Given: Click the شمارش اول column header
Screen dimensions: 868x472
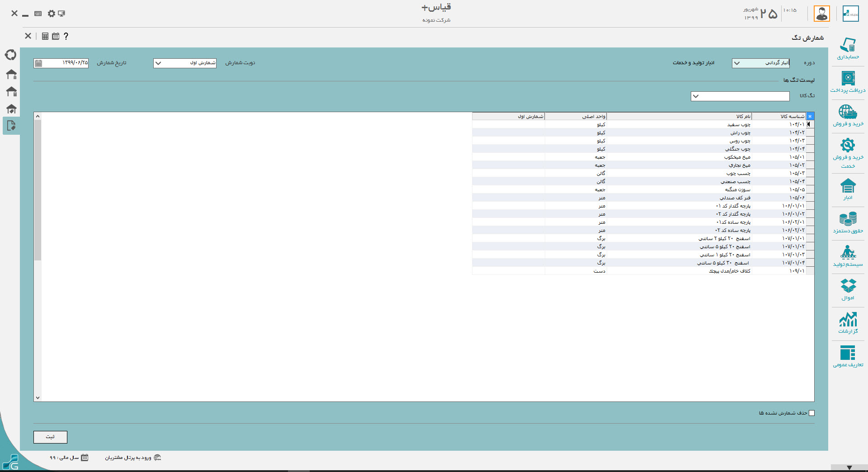Looking at the screenshot, I should point(508,116).
